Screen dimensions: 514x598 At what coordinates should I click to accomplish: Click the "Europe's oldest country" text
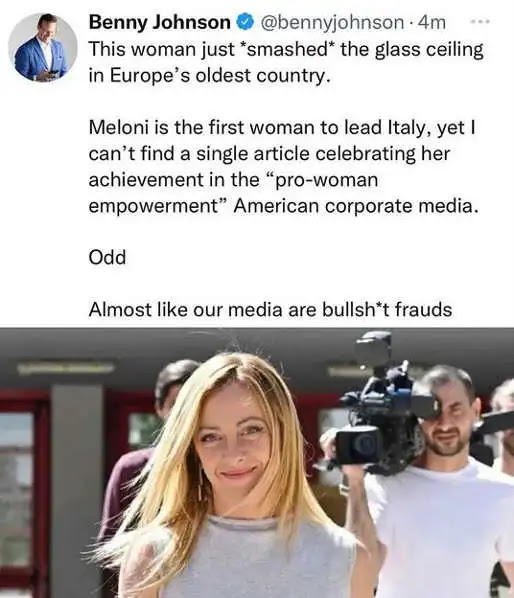click(220, 76)
